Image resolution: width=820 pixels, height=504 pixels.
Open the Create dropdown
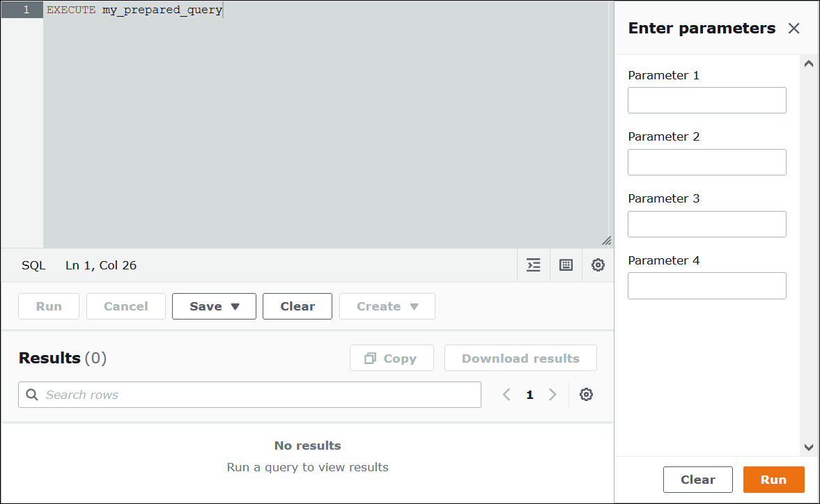(387, 306)
